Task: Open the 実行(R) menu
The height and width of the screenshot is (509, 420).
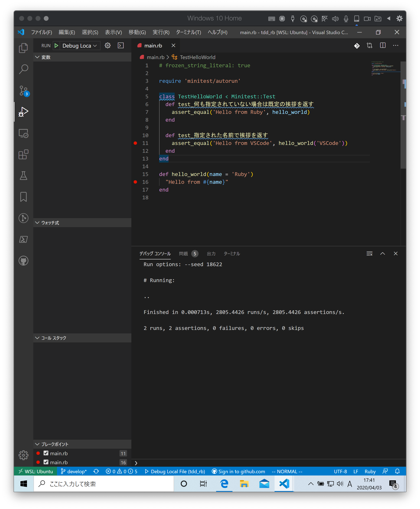Action: [161, 32]
